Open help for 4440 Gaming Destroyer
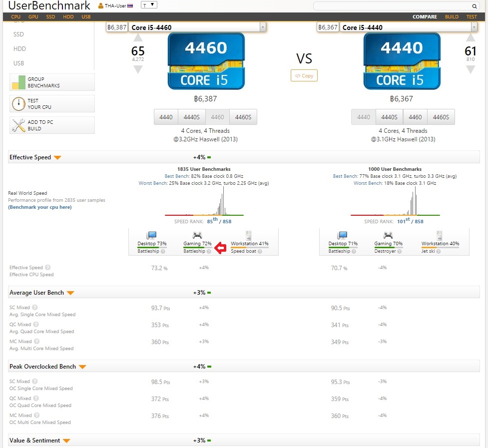This screenshot has width=488, height=448. point(399,251)
